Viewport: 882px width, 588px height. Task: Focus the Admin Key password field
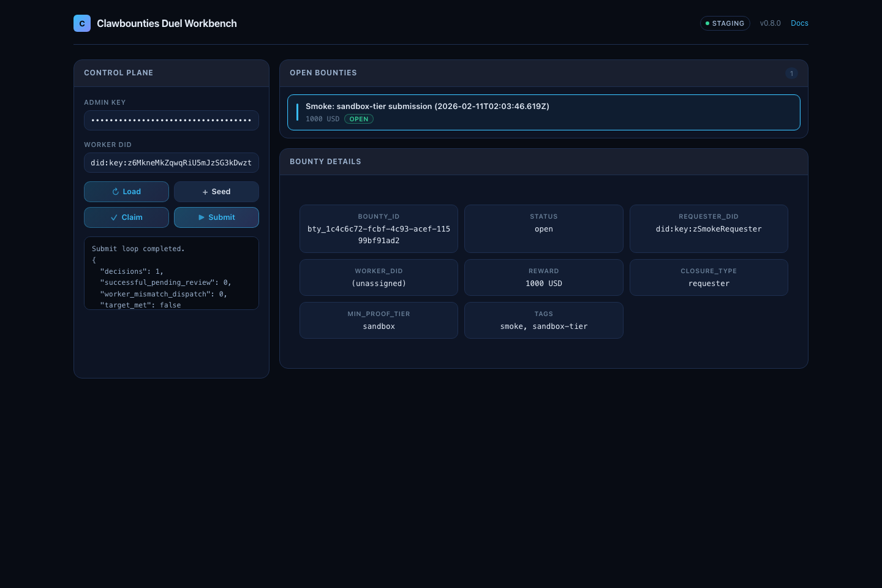point(171,121)
